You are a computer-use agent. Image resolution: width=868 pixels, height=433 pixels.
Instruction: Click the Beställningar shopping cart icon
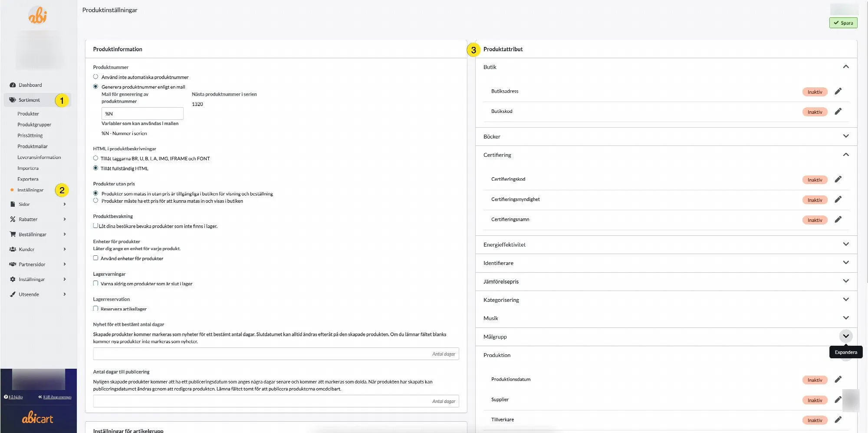pos(13,234)
